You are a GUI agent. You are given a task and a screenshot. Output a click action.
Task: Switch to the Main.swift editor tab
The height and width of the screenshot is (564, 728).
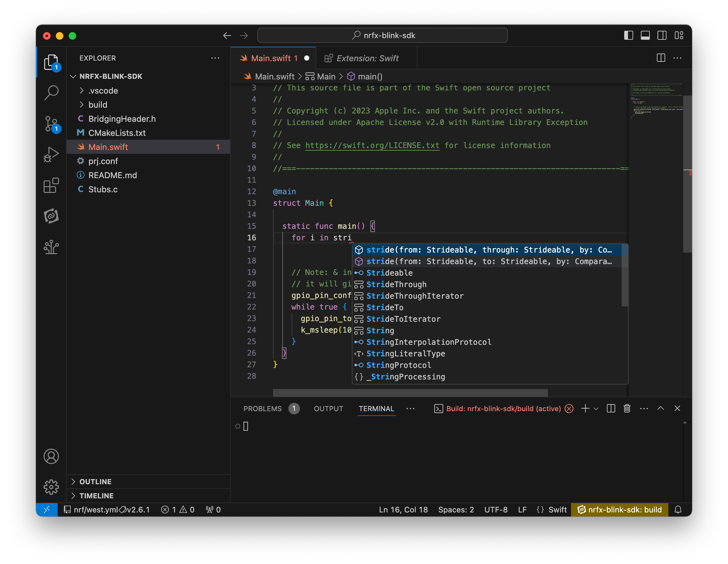click(x=273, y=58)
